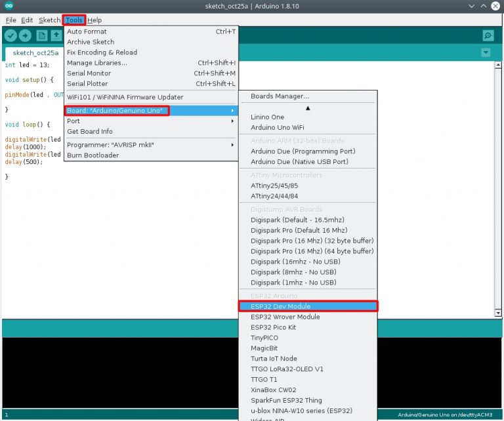This screenshot has height=421, width=504.
Task: Open the Serial Monitor magnifier icon
Action: point(488,35)
